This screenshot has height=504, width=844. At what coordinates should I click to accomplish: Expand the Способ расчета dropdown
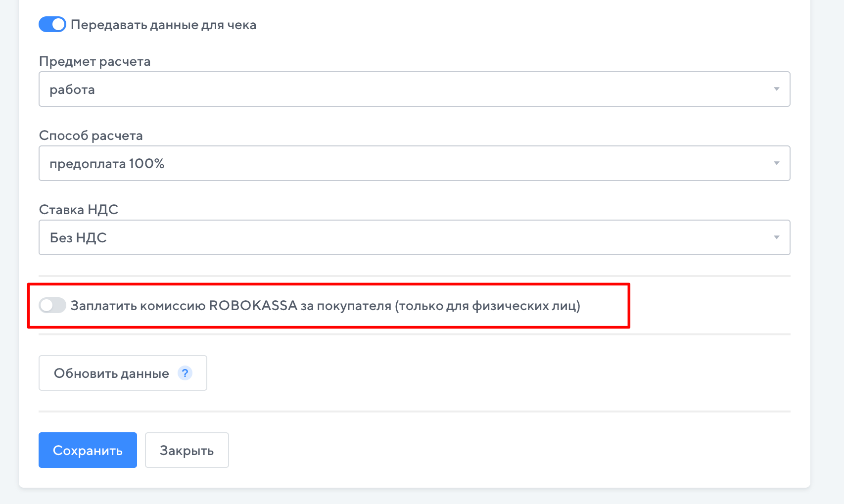[x=414, y=163]
